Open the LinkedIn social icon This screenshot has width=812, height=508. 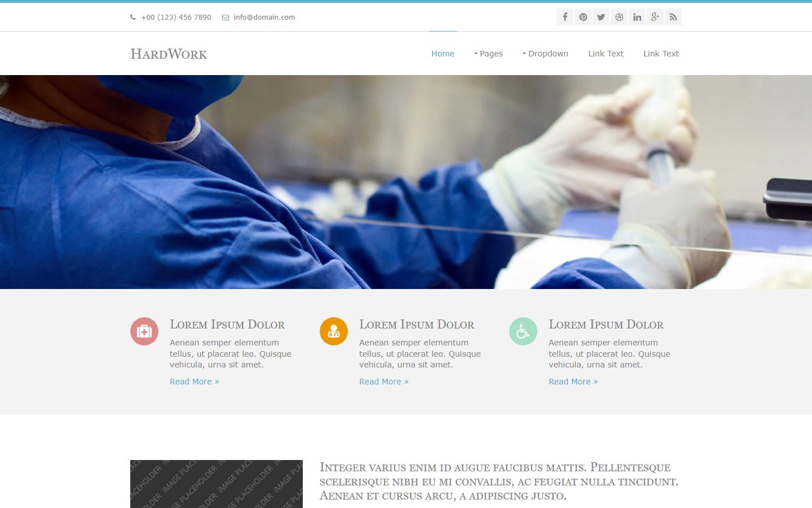coord(637,17)
